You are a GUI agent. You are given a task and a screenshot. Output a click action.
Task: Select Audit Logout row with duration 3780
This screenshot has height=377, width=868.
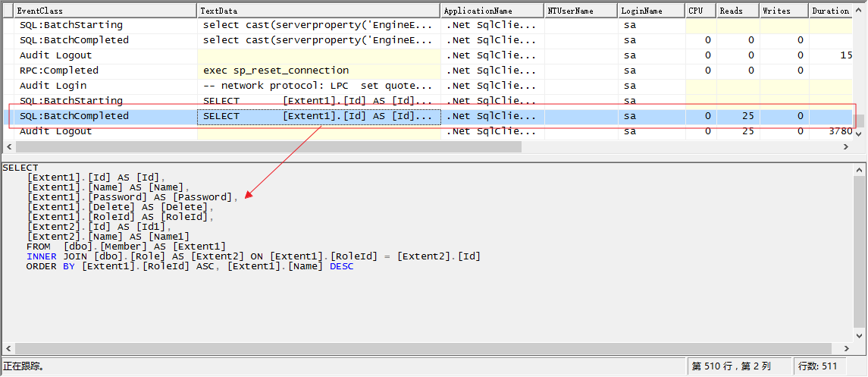(428, 131)
